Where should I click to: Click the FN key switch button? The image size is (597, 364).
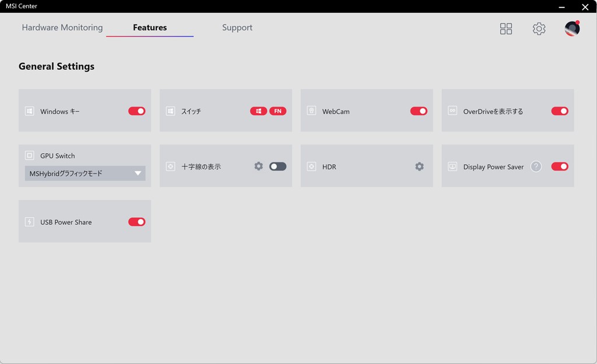(278, 111)
